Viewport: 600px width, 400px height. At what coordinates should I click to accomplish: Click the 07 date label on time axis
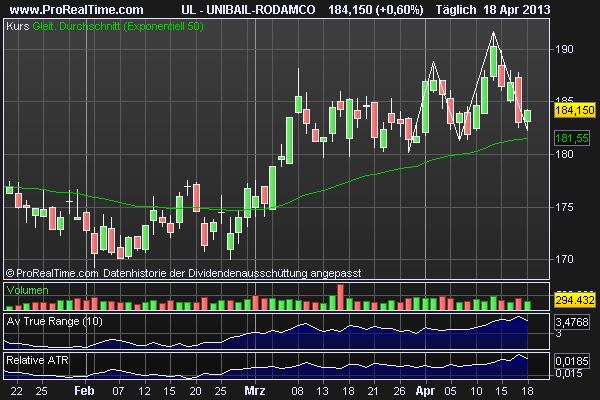118,391
